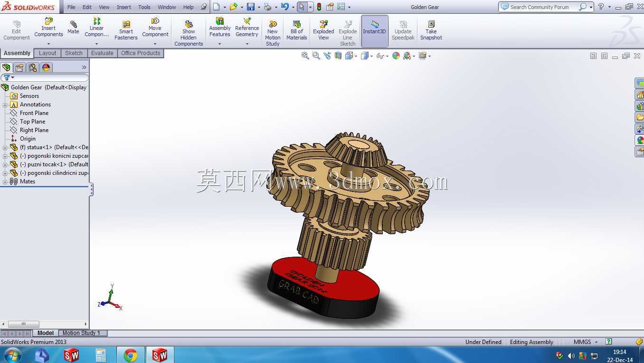Switch to the Evaluate tab

pyautogui.click(x=102, y=53)
